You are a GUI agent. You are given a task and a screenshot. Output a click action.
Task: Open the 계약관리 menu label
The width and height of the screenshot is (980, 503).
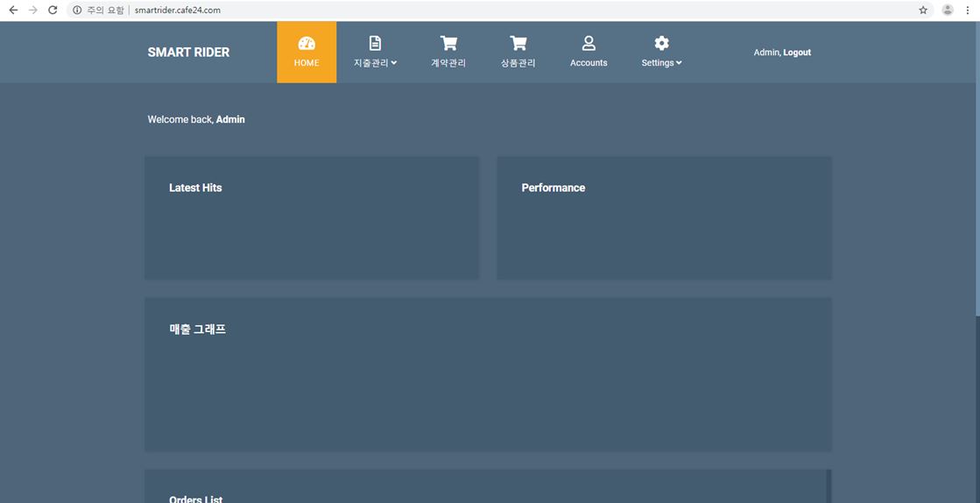pos(448,62)
